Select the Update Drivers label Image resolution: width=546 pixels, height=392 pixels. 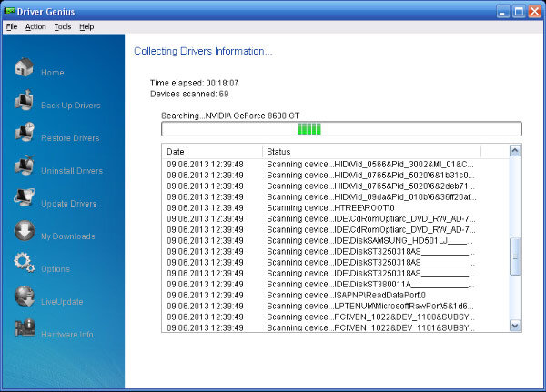pos(69,204)
